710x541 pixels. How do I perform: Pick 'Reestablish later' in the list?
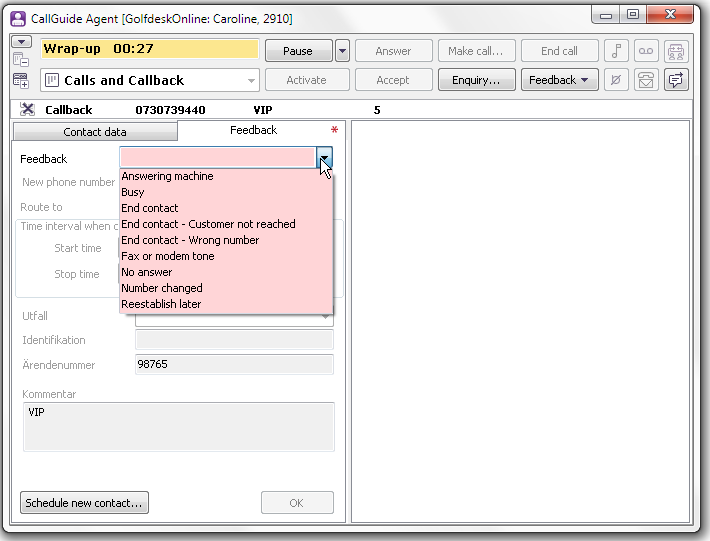coord(161,304)
